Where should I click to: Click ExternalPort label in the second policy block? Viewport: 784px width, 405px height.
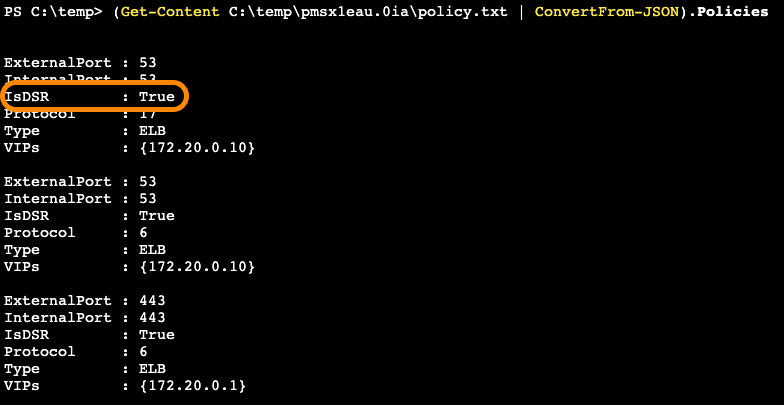click(58, 182)
